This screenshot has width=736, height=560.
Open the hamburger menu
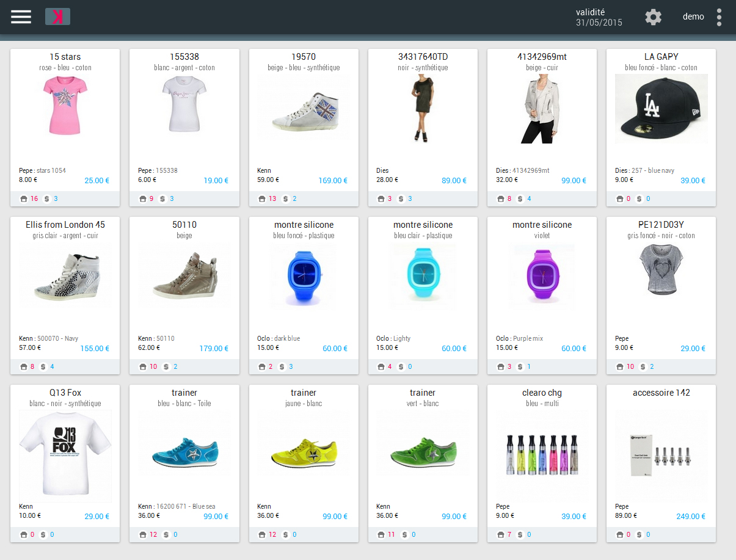pos(21,17)
